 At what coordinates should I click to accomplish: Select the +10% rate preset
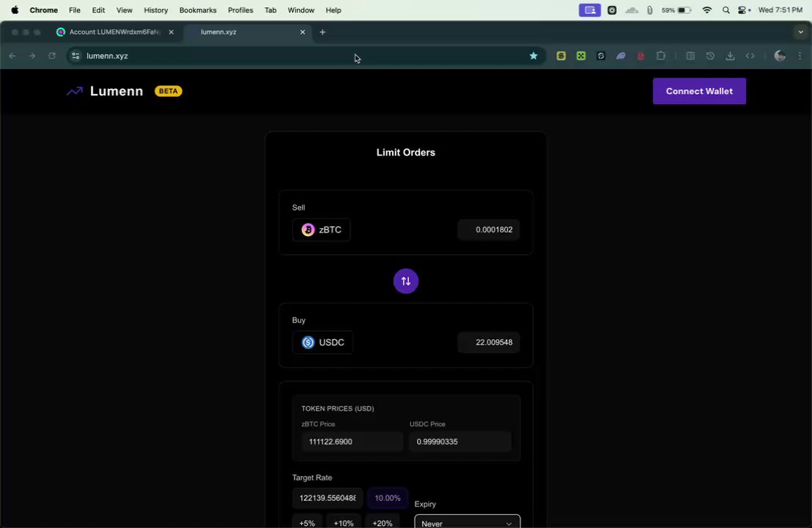[343, 522]
